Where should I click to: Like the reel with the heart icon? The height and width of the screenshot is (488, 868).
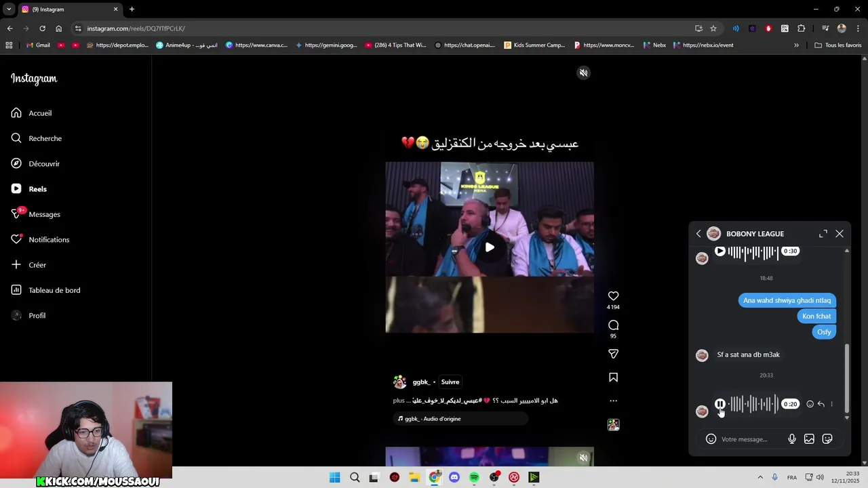[613, 296]
